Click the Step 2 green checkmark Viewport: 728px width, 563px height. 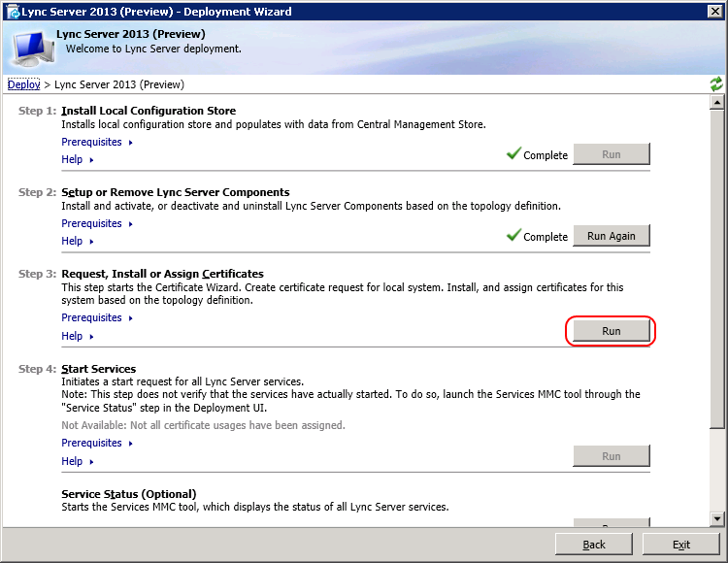click(513, 235)
